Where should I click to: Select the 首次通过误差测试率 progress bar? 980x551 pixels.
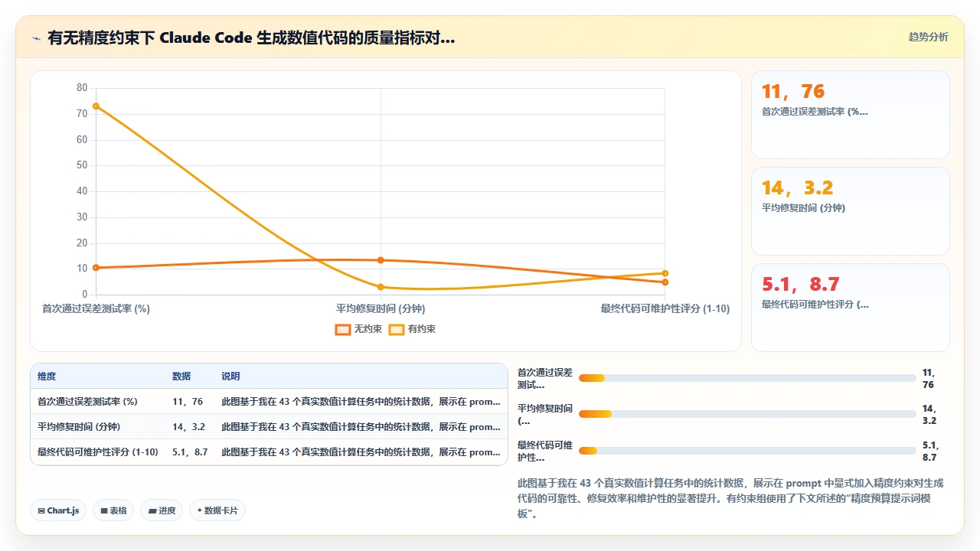[747, 378]
